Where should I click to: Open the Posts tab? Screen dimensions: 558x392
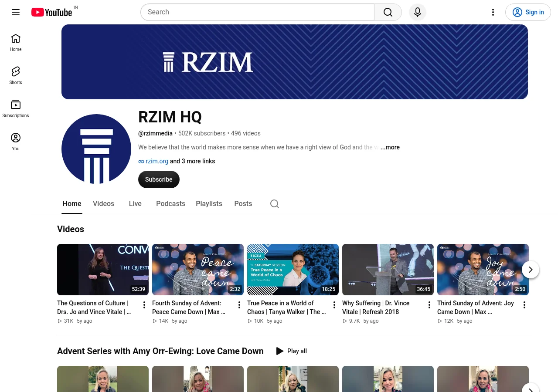pyautogui.click(x=243, y=204)
